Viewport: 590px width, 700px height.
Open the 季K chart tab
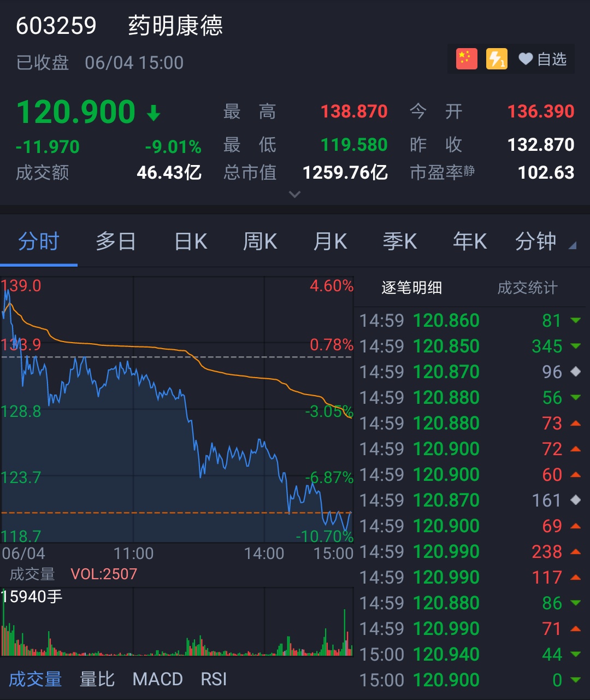pos(400,241)
